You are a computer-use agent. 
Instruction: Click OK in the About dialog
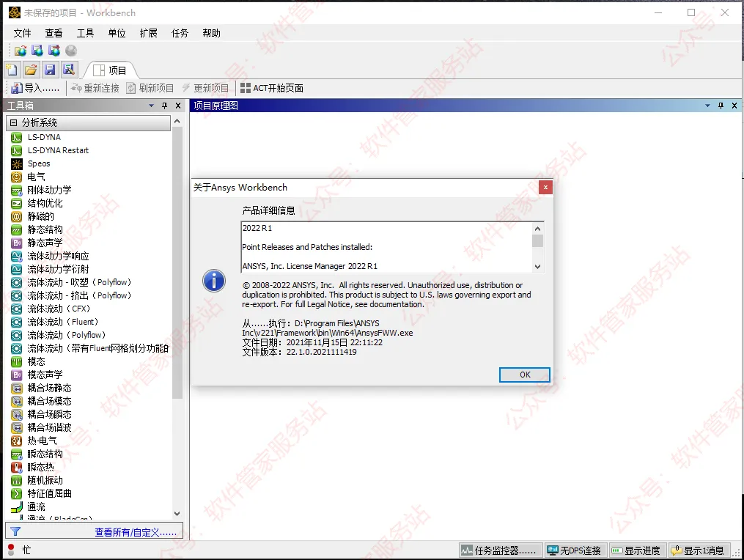[x=525, y=375]
